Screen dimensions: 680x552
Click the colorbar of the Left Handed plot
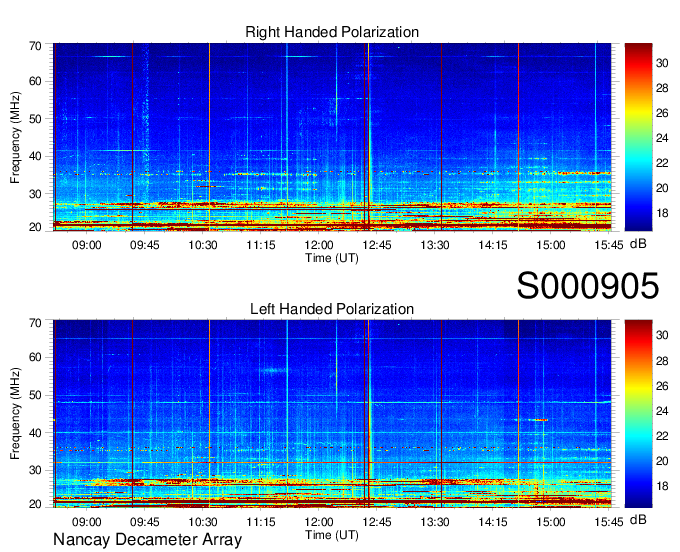click(638, 414)
